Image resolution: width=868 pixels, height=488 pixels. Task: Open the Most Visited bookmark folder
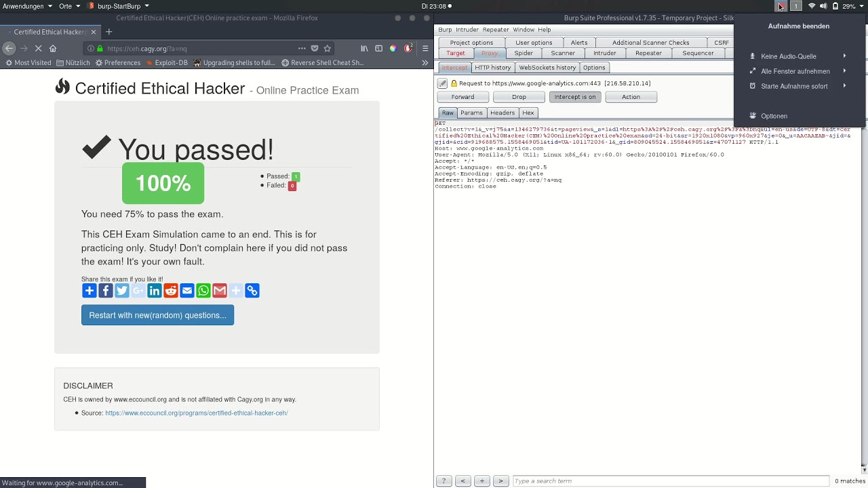[28, 62]
